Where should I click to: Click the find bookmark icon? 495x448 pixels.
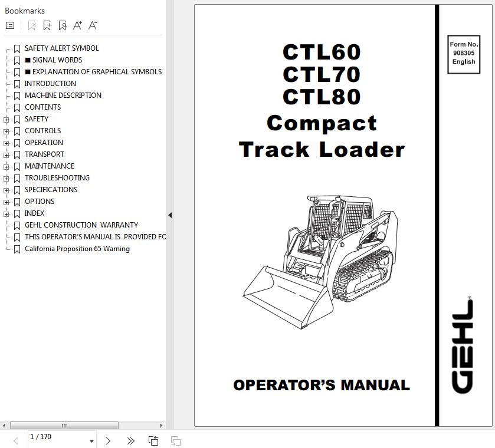point(63,25)
